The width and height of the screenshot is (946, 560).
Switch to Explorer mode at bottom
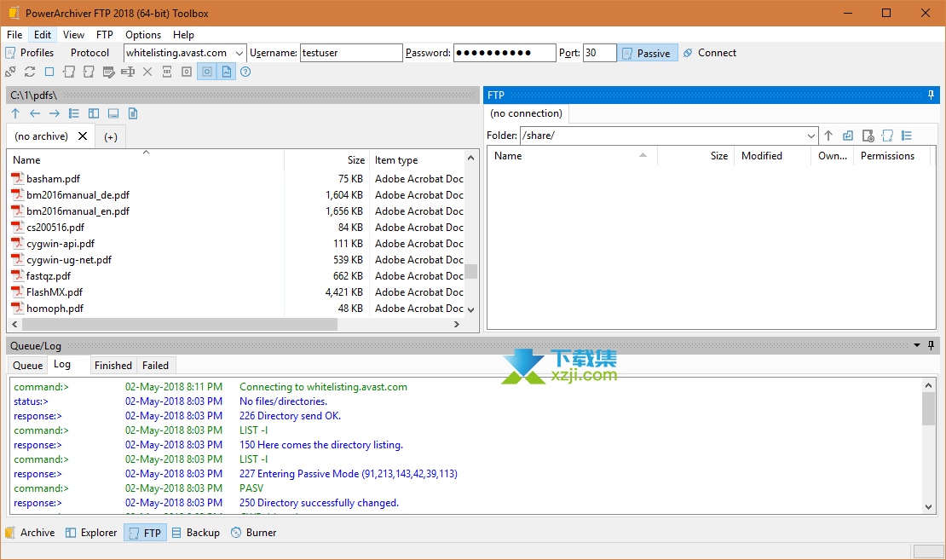coord(91,533)
